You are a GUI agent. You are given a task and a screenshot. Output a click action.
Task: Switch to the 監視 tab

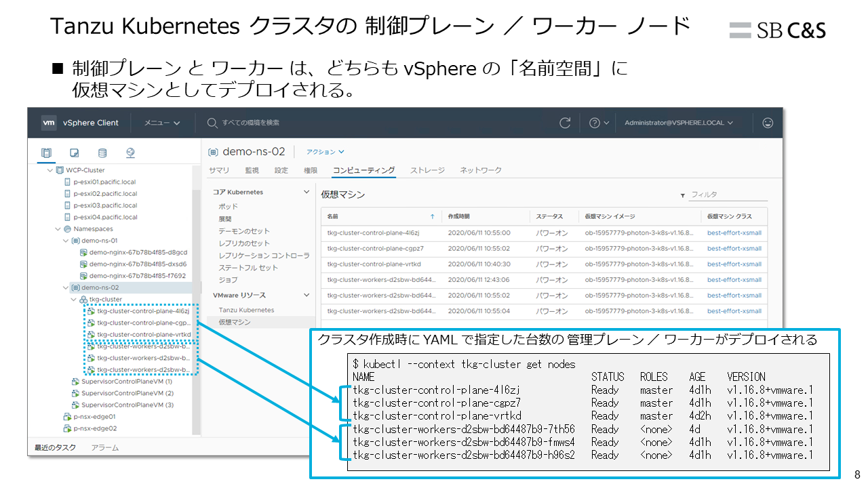pos(252,170)
